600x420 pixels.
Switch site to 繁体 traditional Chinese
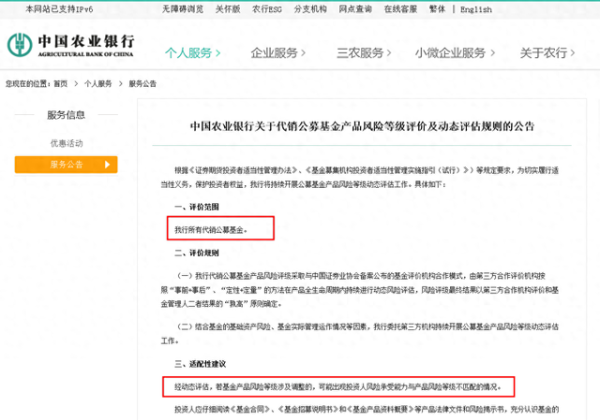(437, 9)
